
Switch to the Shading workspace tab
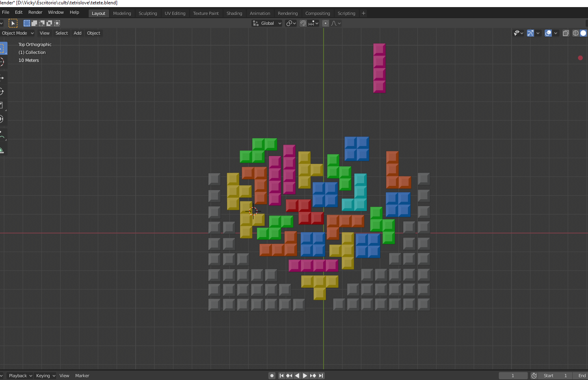234,13
